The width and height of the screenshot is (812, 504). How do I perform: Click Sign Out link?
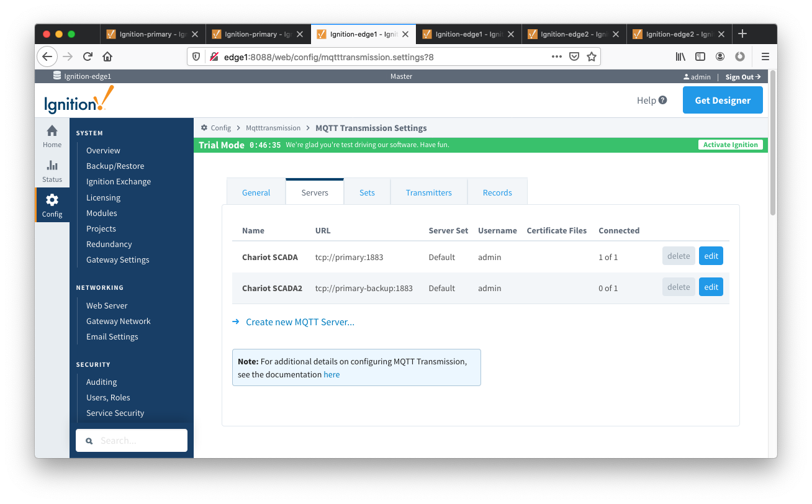pos(743,77)
